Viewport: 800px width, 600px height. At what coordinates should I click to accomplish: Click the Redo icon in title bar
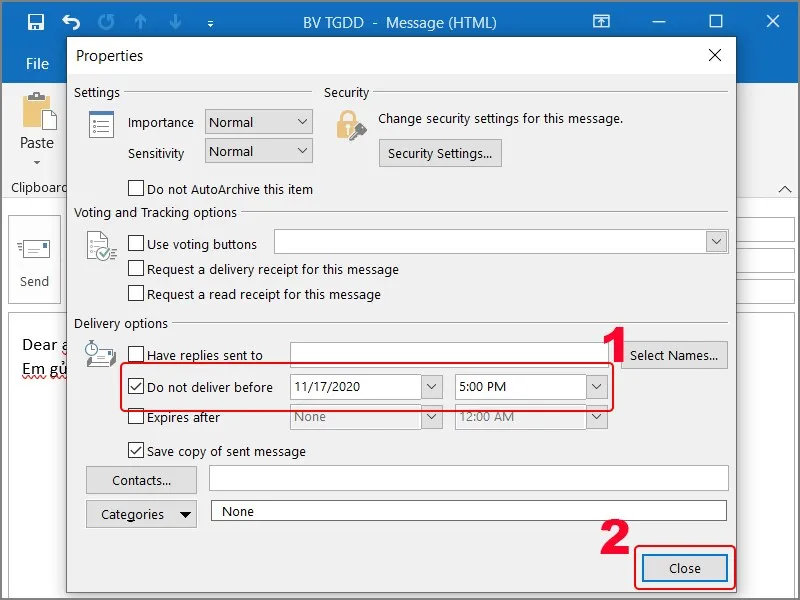click(106, 21)
